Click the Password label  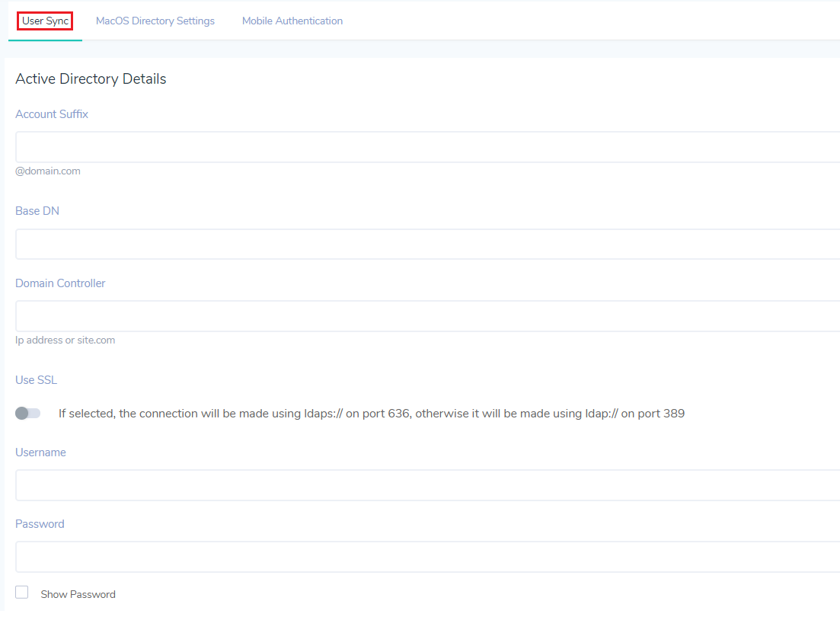(40, 524)
